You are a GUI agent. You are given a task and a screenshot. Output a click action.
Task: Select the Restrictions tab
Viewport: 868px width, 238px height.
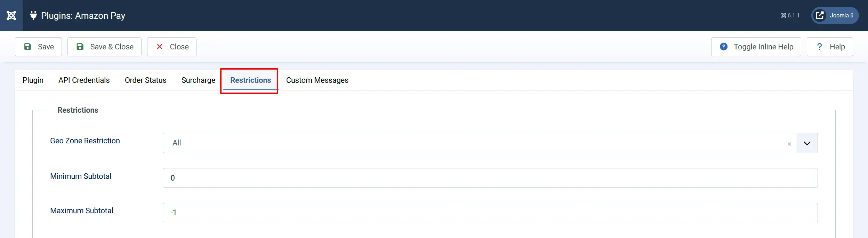tap(251, 80)
